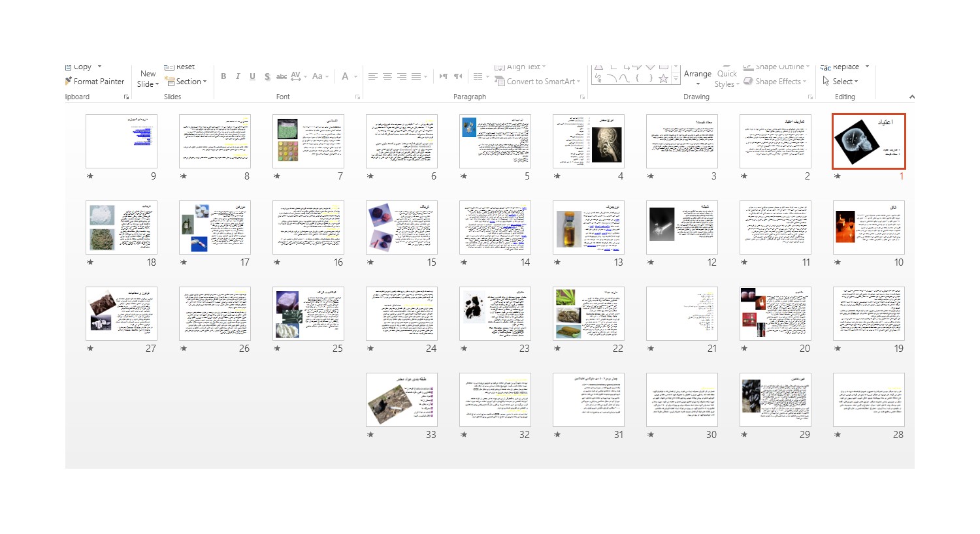Viewport: 980px width, 534px height.
Task: Justify the text
Action: (x=416, y=76)
